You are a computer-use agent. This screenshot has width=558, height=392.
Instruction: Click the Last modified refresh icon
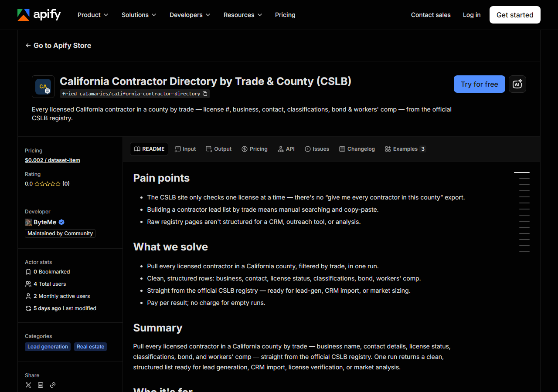pyautogui.click(x=28, y=308)
